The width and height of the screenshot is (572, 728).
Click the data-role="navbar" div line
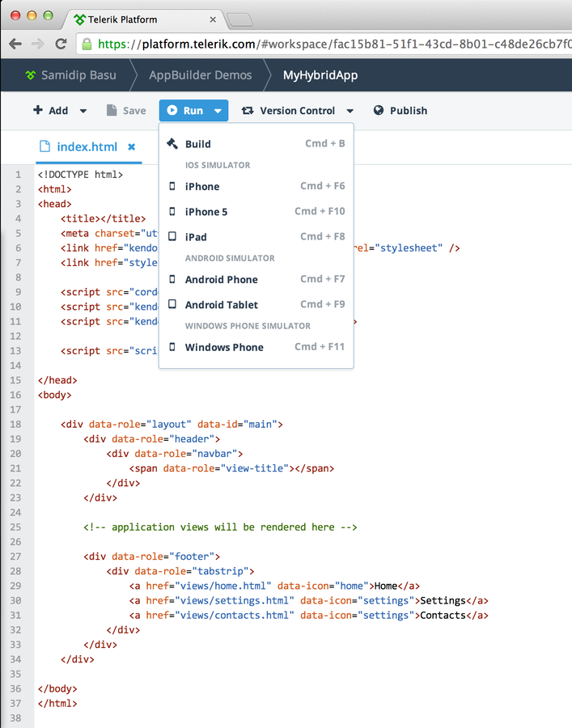(x=175, y=454)
